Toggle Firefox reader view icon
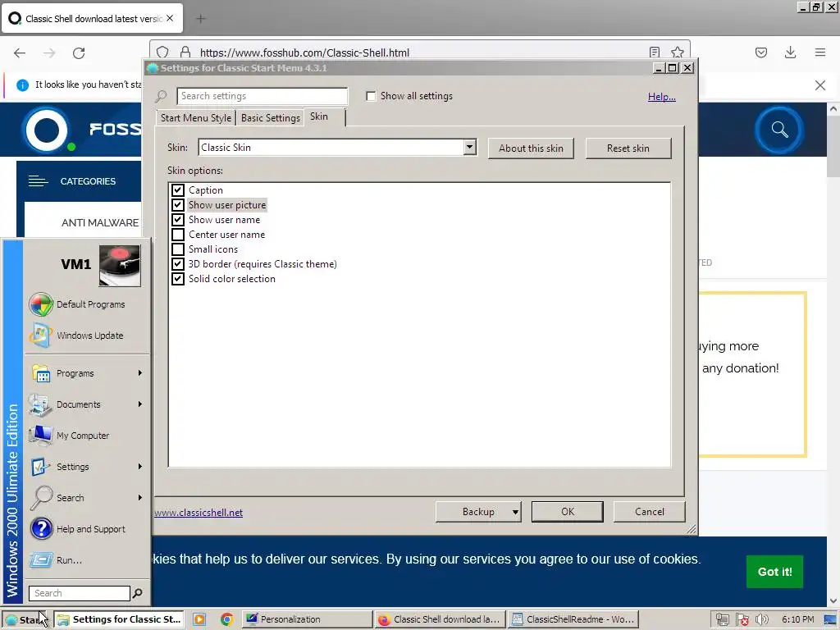The image size is (840, 630). pyautogui.click(x=654, y=52)
